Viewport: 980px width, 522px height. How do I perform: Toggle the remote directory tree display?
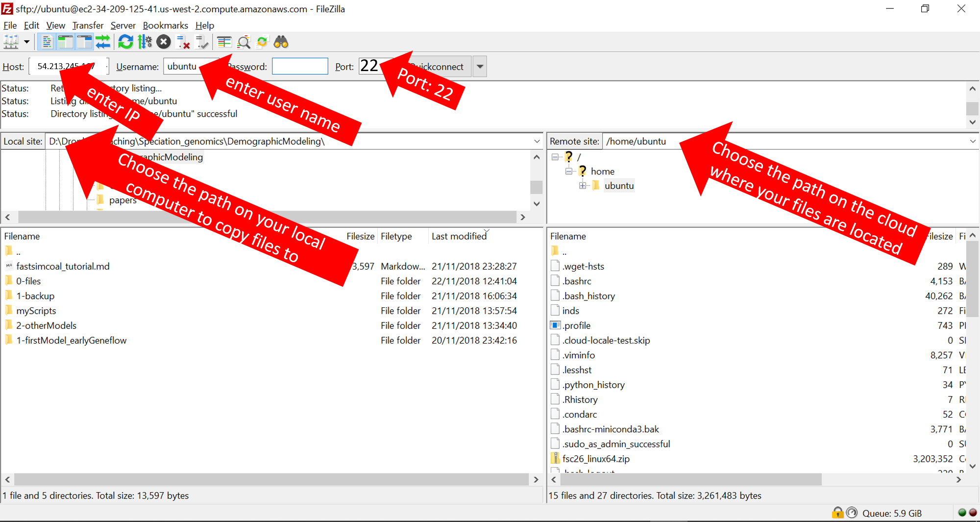click(84, 42)
